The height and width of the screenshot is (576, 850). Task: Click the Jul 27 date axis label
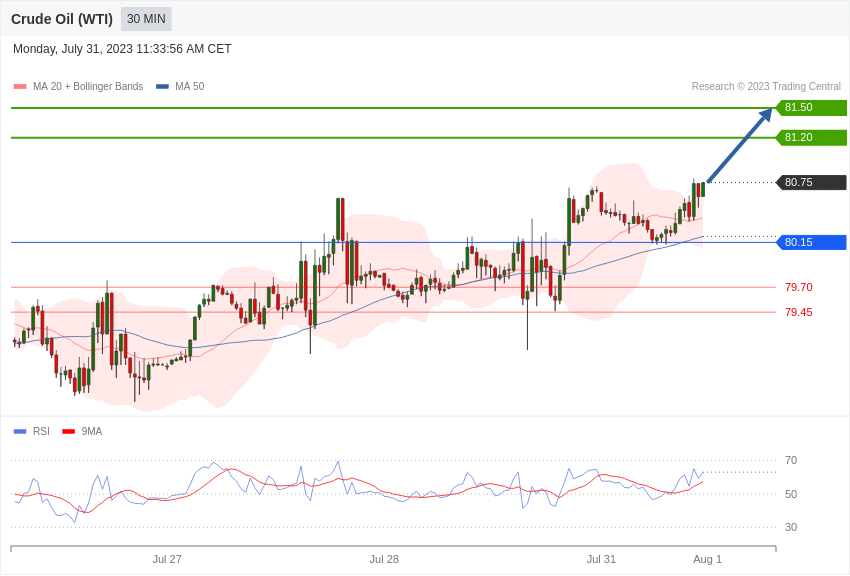click(x=167, y=559)
